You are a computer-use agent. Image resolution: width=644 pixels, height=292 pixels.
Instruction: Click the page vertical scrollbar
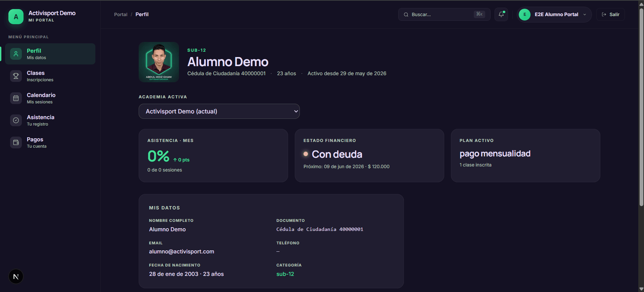[x=641, y=107]
